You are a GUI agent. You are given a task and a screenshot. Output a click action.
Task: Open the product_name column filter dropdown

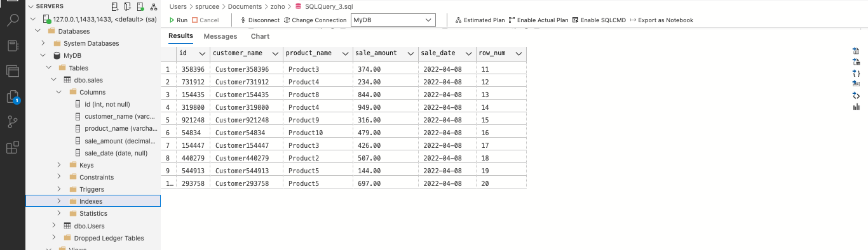tap(346, 53)
